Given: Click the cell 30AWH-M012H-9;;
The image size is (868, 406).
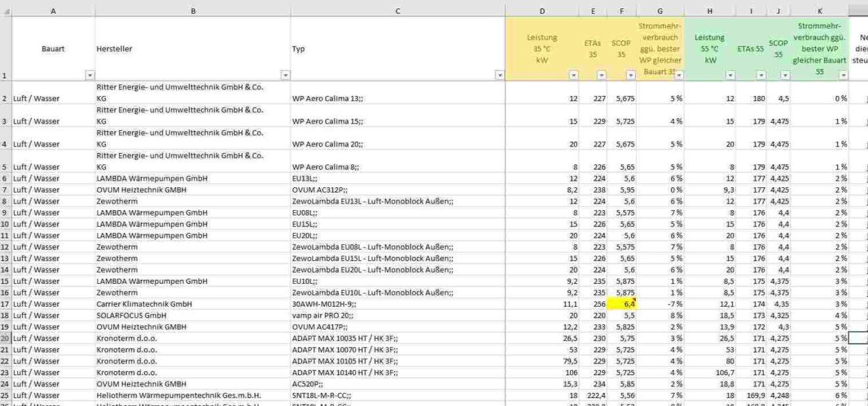Looking at the screenshot, I should coord(398,304).
